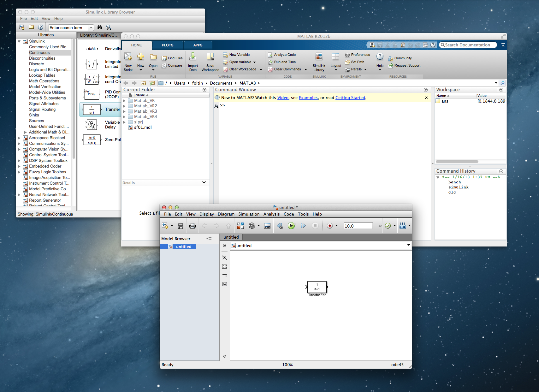Image resolution: width=539 pixels, height=392 pixels.
Task: Click Find Files in the File section
Action: (x=172, y=58)
